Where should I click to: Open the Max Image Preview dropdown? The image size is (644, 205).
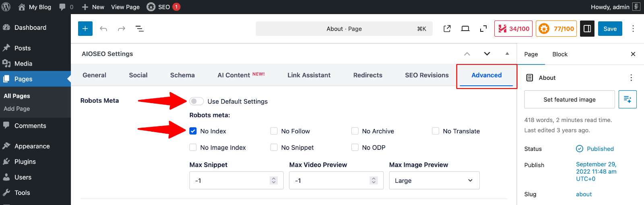(434, 180)
